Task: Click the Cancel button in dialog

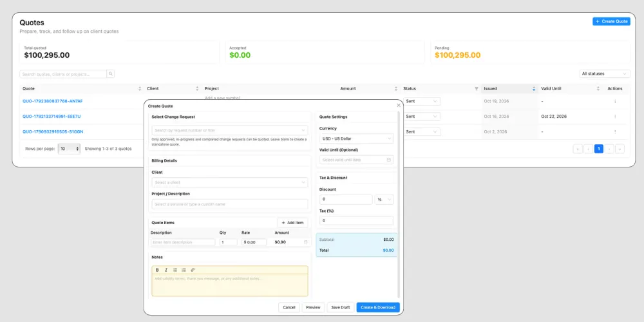Action: point(289,307)
